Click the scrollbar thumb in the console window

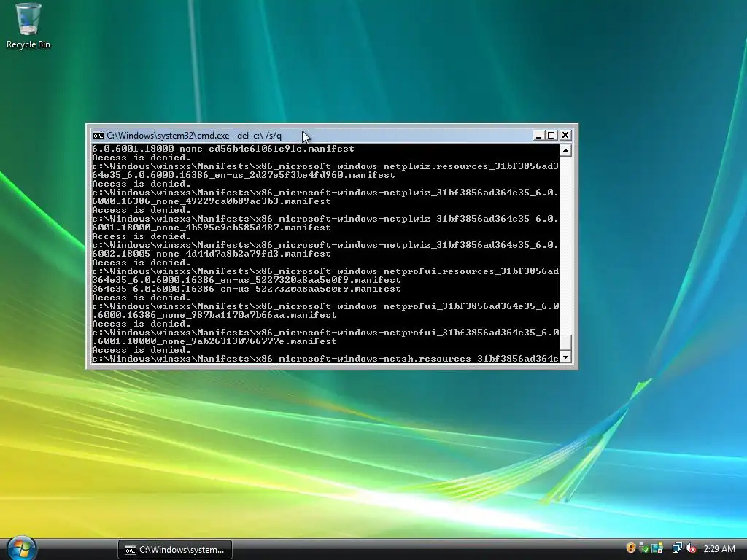565,343
